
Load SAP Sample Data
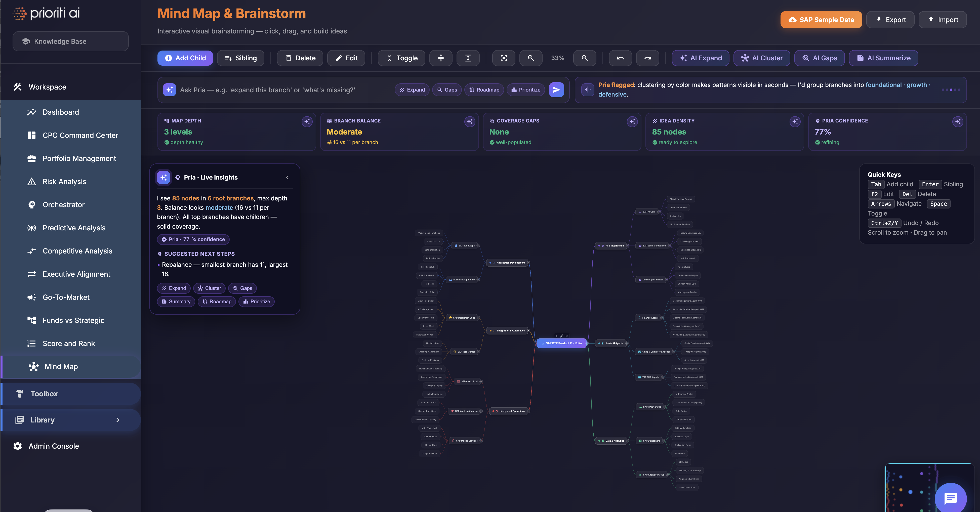point(821,20)
